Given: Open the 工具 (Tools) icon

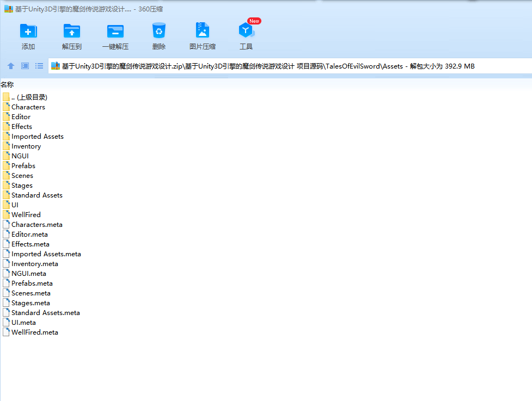Looking at the screenshot, I should 246,30.
